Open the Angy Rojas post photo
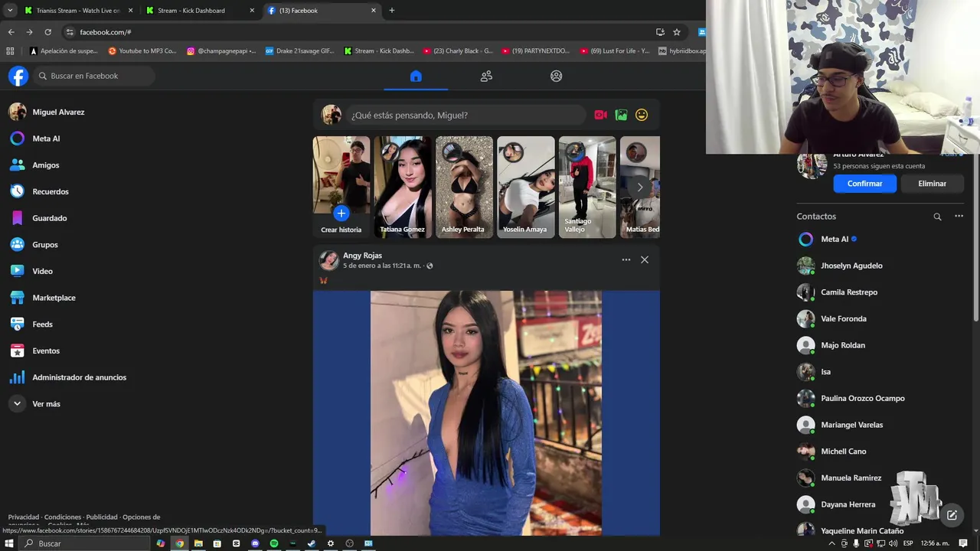 pos(486,413)
